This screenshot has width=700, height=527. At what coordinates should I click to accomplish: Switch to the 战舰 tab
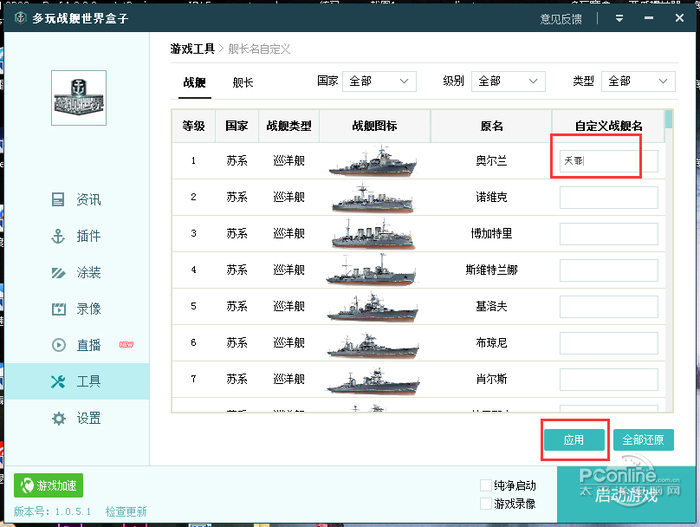point(194,83)
